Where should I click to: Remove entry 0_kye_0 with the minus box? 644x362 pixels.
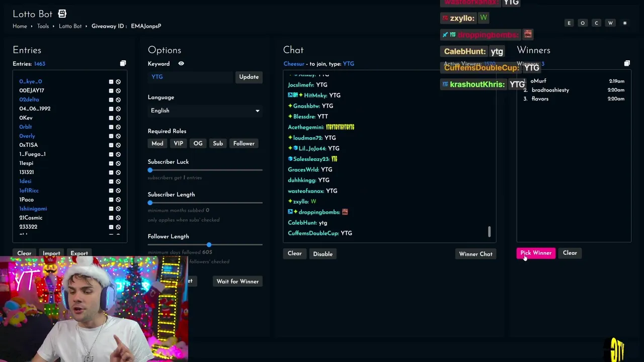(x=111, y=81)
